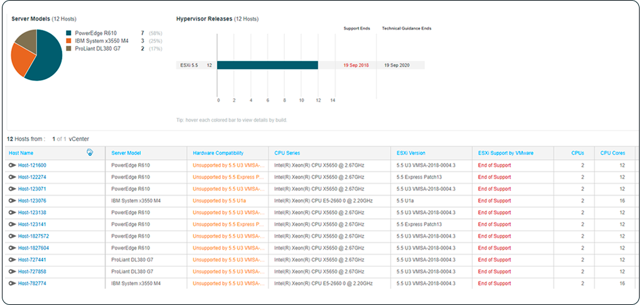
Task: Sort by CPU Series column header
Action: [287, 153]
